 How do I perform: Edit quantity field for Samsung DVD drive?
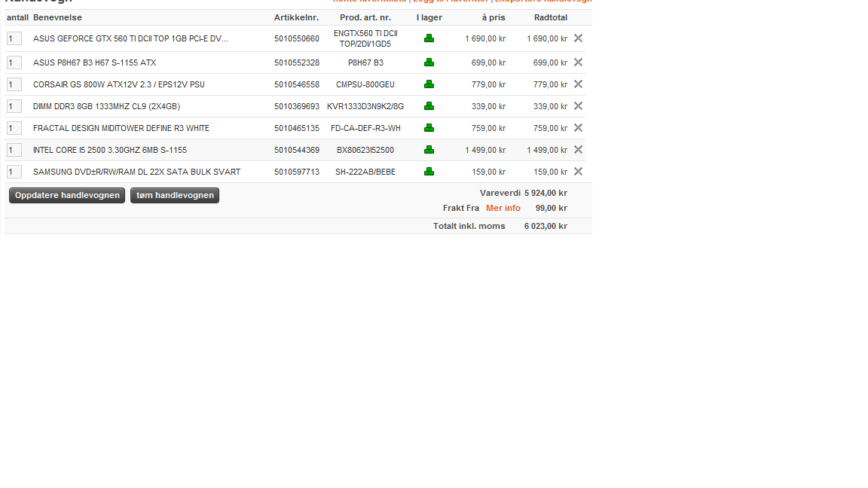click(x=14, y=172)
